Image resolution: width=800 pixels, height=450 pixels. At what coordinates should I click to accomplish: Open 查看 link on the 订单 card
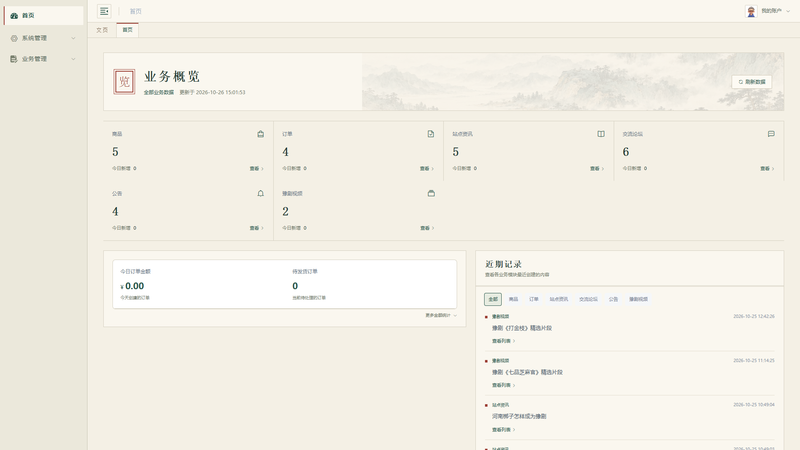coord(427,169)
